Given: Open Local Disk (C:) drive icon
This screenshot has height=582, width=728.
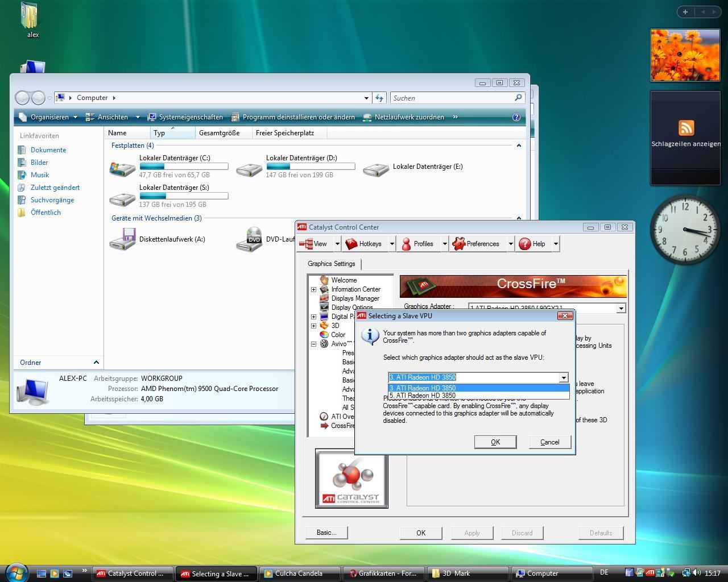Looking at the screenshot, I should (x=122, y=168).
